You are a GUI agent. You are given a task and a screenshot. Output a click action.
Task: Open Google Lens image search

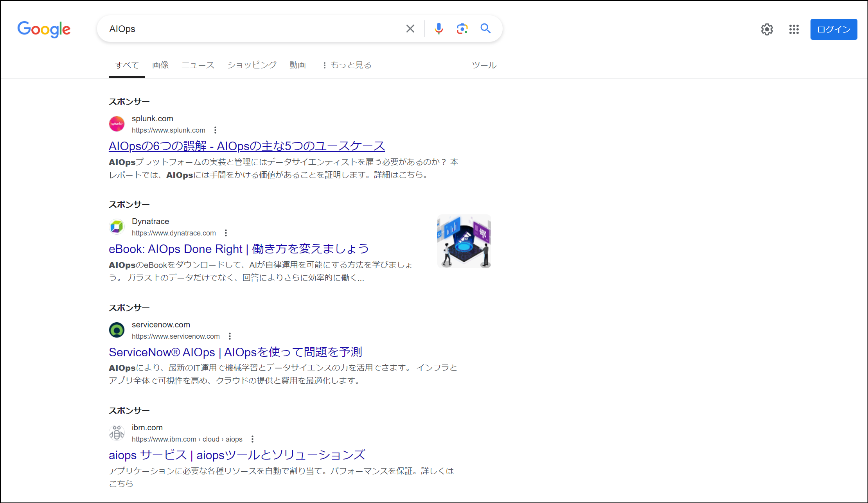462,29
